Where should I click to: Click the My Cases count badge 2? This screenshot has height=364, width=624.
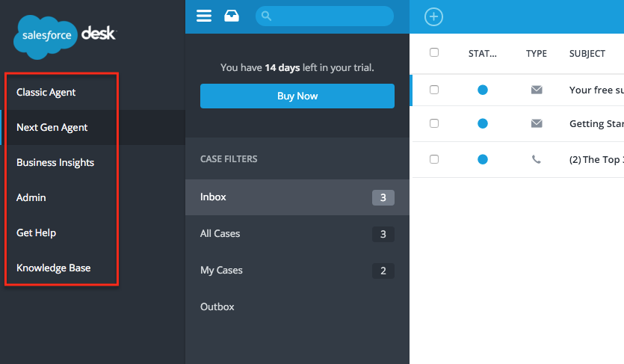383,271
